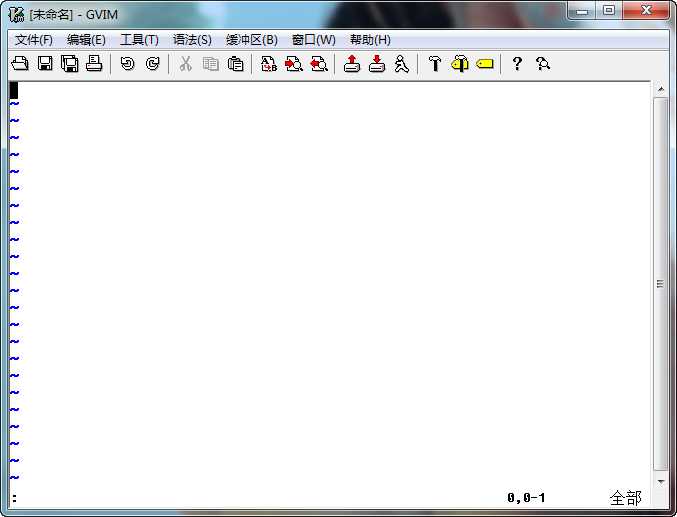The height and width of the screenshot is (517, 677).
Task: Open the 文件(F) menu
Action: point(34,40)
